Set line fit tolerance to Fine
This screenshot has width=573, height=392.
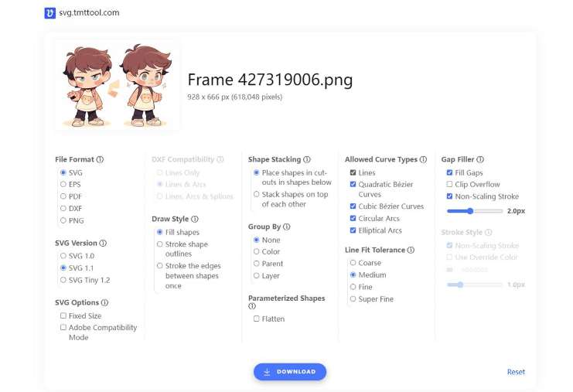coord(353,287)
